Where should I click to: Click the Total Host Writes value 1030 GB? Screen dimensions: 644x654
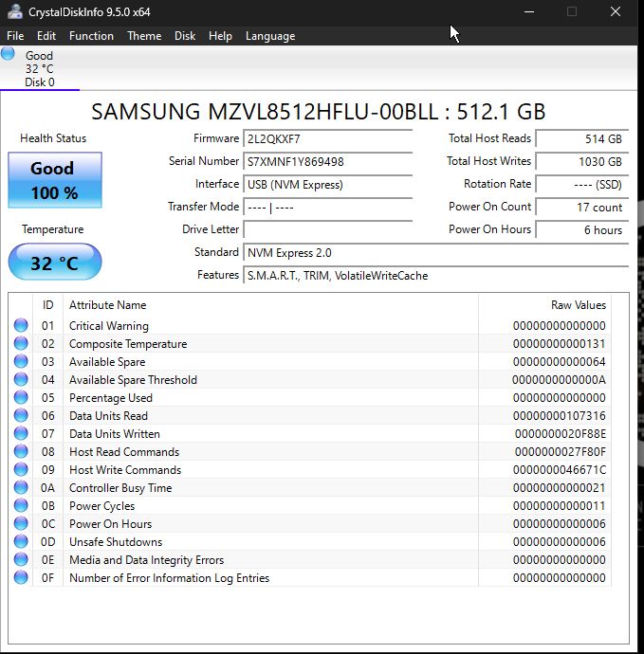click(582, 161)
